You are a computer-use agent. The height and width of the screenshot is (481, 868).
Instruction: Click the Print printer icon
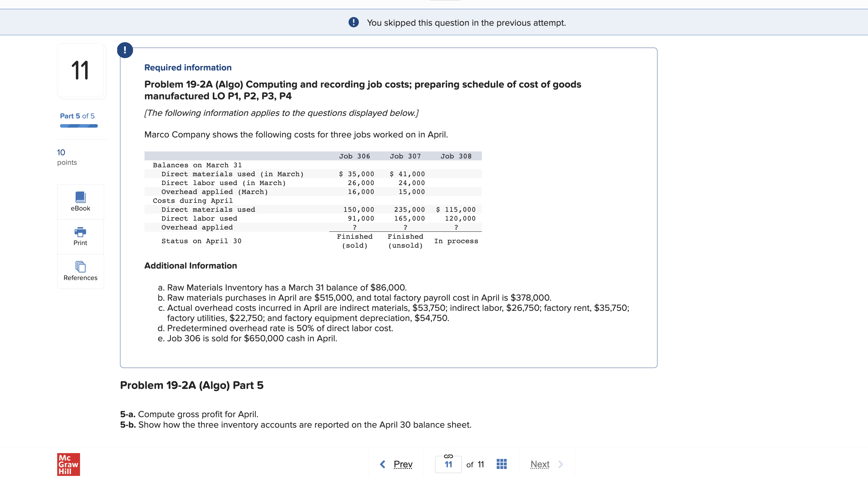[x=80, y=232]
